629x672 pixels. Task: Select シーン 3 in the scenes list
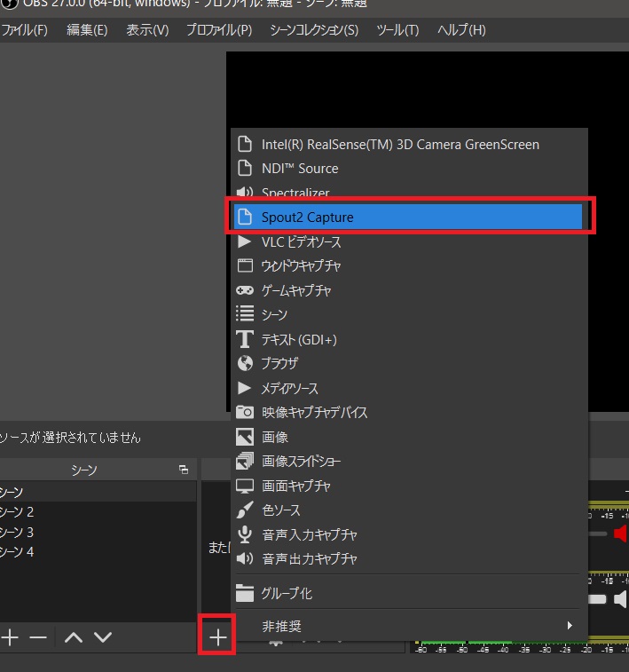pyautogui.click(x=98, y=532)
